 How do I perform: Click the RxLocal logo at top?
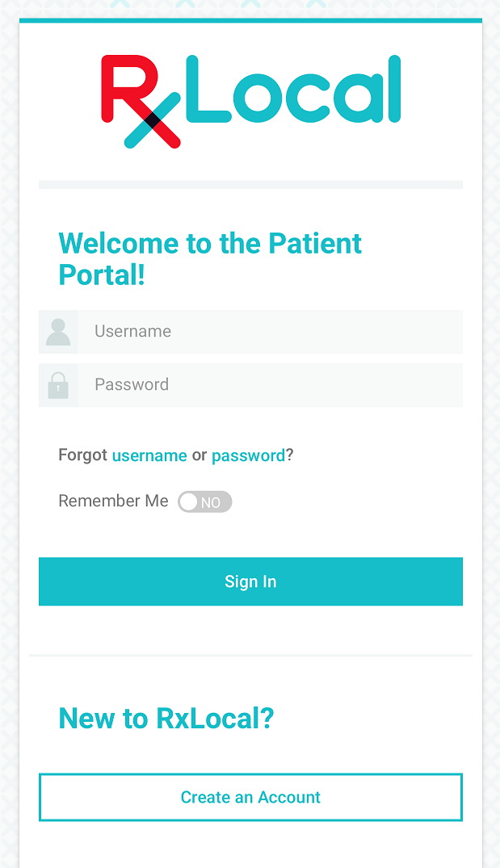pos(251,101)
